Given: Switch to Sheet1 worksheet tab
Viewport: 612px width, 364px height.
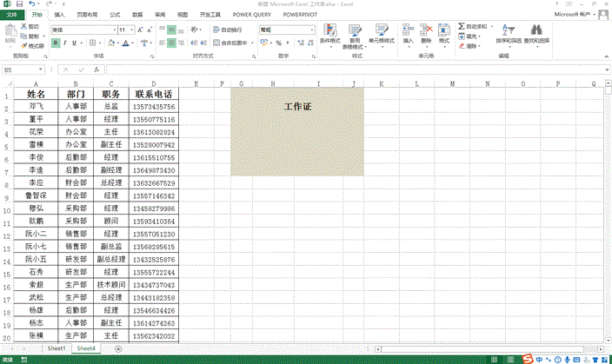Looking at the screenshot, I should (56, 347).
